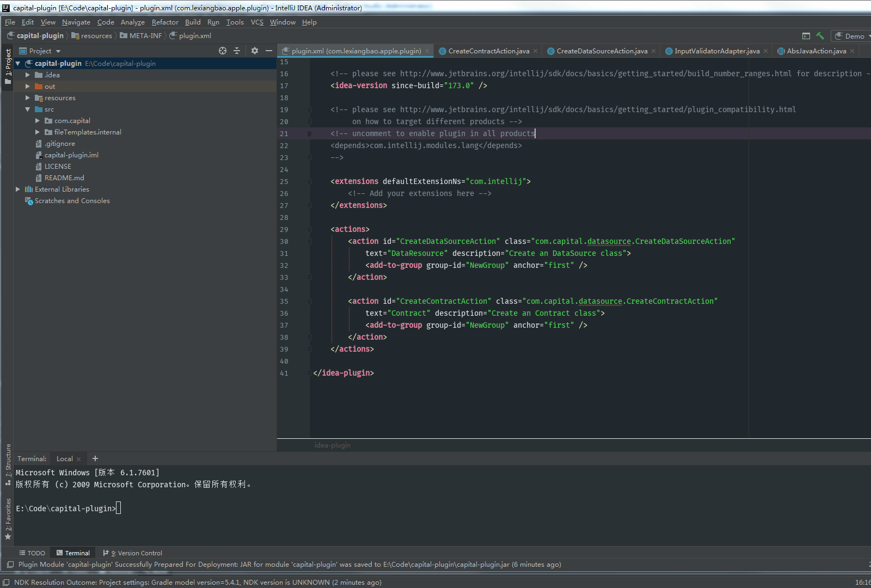Click plugin.xml breadcrumb in navigation bar
871x588 pixels.
tap(191, 36)
